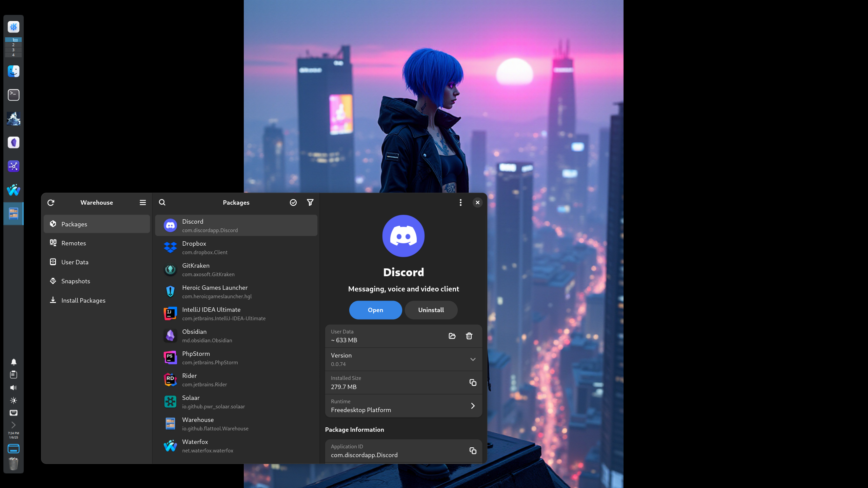
Task: Go to Snapshots in the sidebar
Action: [97, 281]
